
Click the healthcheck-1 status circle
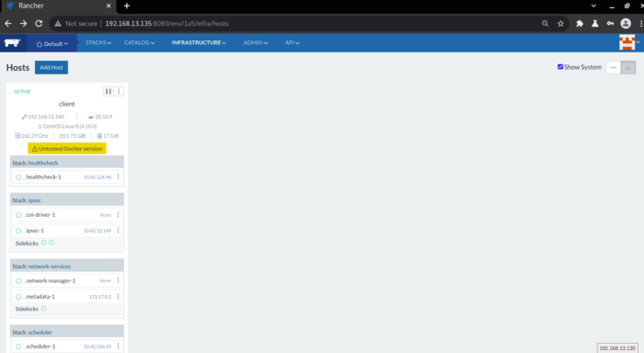pyautogui.click(x=18, y=177)
